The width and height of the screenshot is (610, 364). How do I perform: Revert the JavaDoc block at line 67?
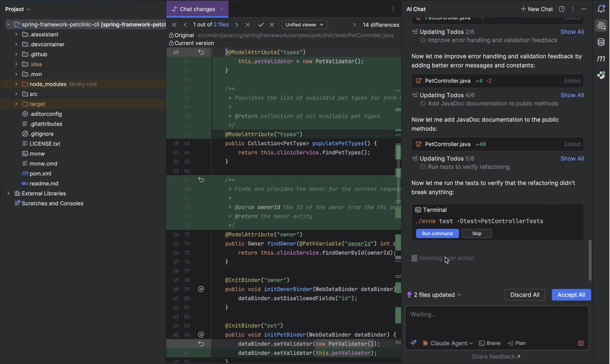[201, 180]
